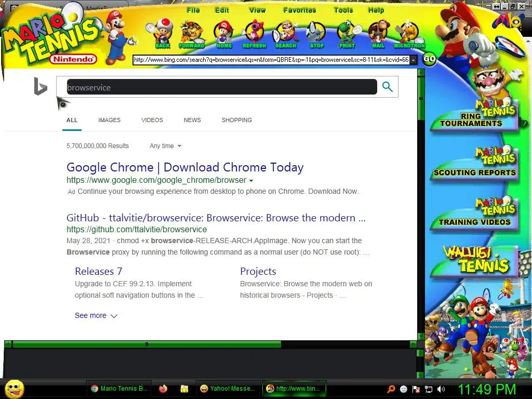
Task: Click the round GO button
Action: point(429,59)
